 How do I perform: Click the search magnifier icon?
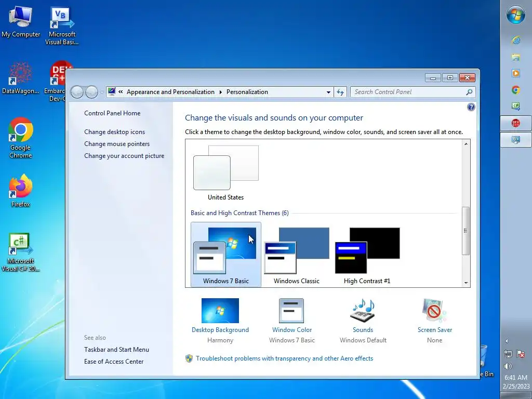click(469, 92)
